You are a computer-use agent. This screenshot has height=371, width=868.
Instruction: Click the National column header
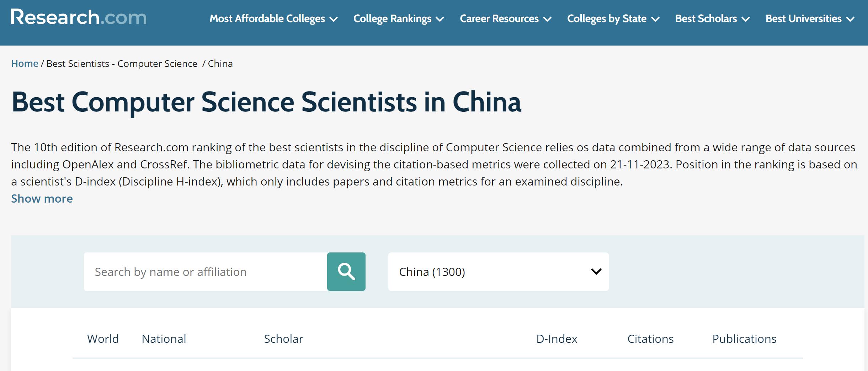164,339
